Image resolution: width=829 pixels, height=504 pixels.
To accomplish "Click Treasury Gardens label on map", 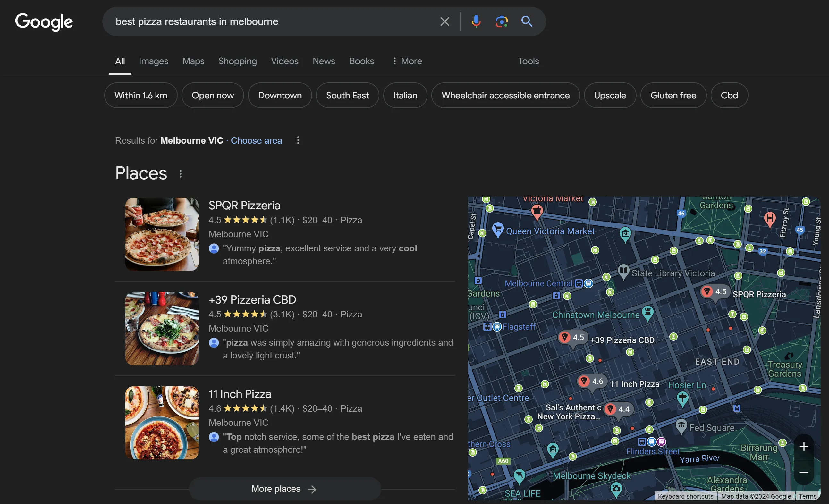I will coord(785,369).
